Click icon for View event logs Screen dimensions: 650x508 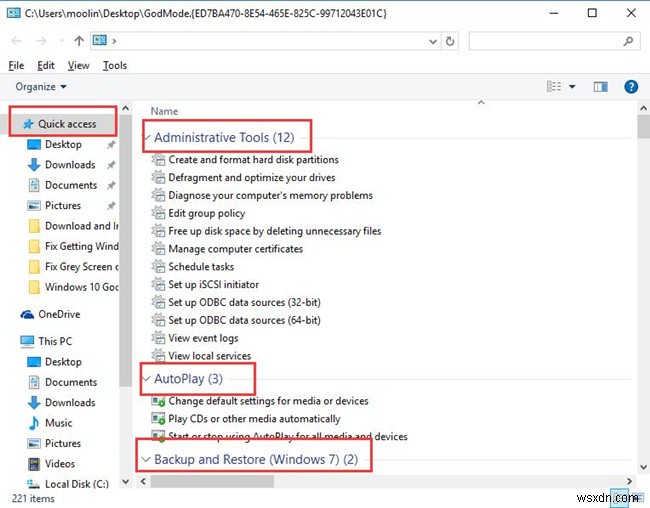click(x=158, y=338)
